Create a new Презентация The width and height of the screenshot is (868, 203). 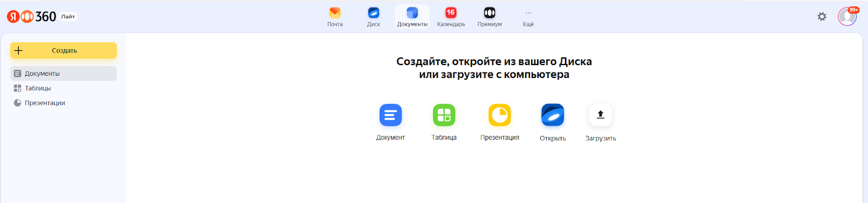click(500, 122)
